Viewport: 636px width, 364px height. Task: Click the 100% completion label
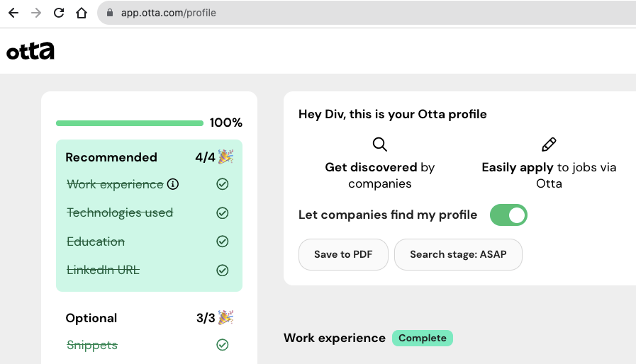(226, 123)
